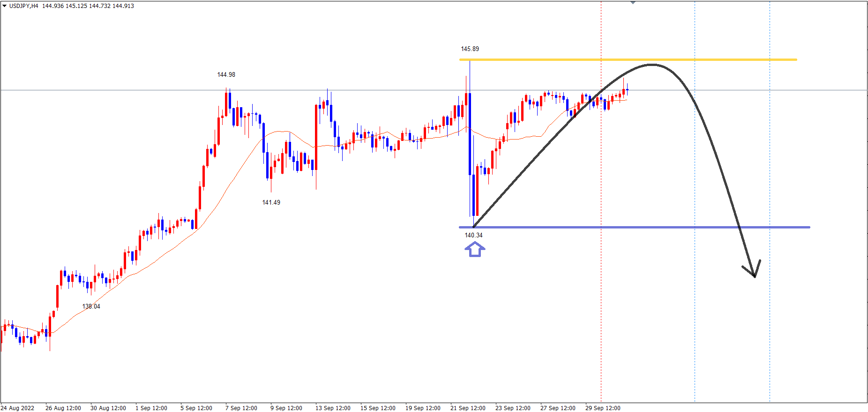Select the peak of the black curved arrow
This screenshot has width=868, height=412.
[651, 65]
